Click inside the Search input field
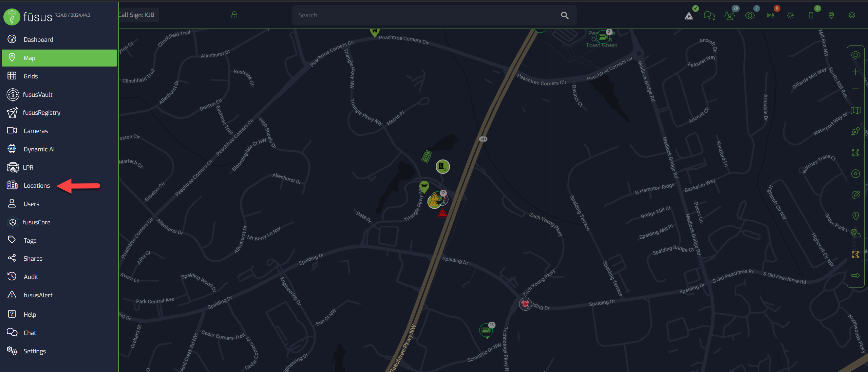 (x=424, y=15)
